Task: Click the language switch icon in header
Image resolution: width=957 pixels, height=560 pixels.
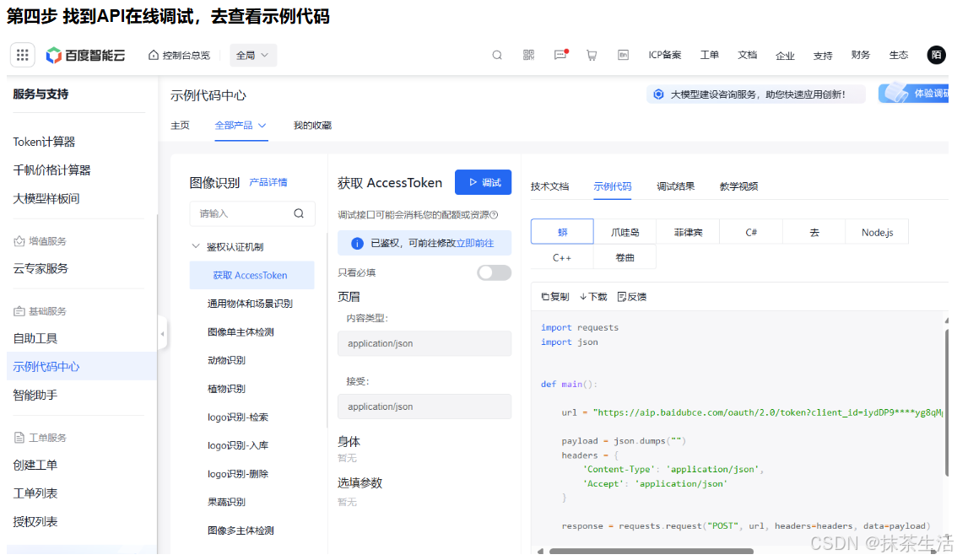Action: click(623, 55)
